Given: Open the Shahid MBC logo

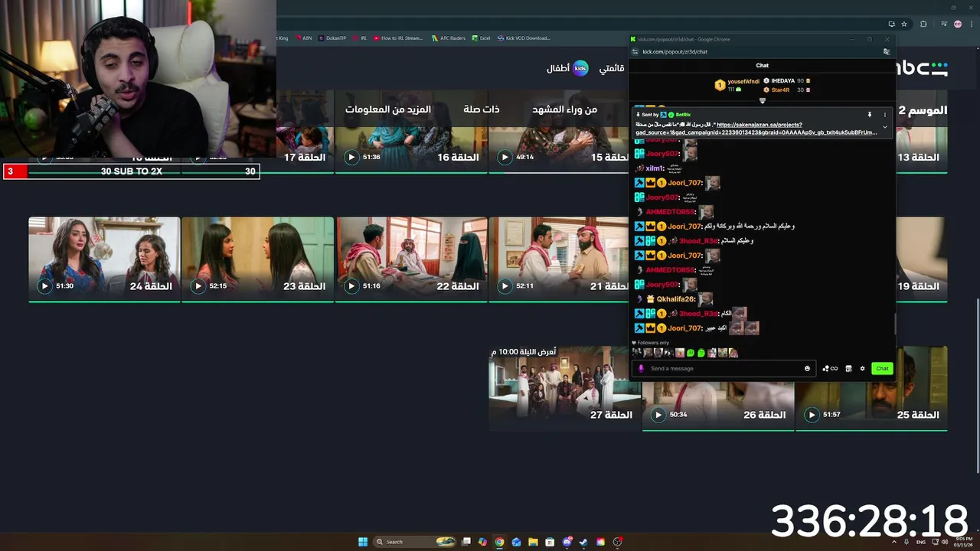Looking at the screenshot, I should point(922,69).
